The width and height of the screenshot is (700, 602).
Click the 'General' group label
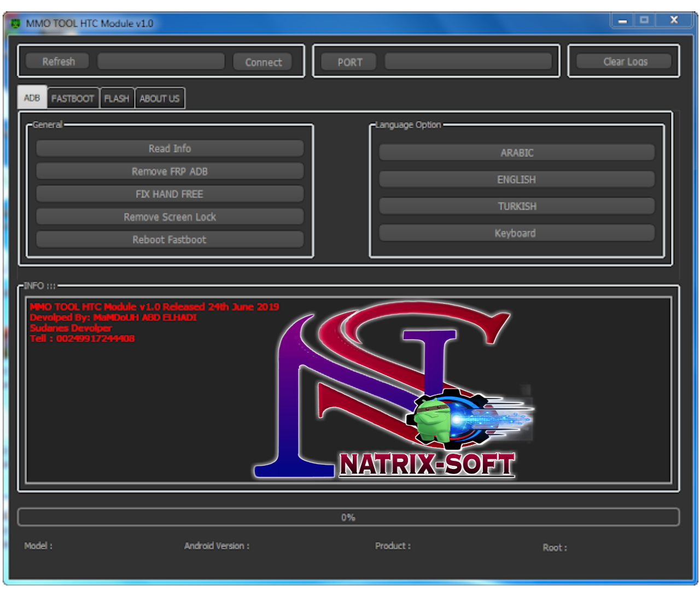click(x=48, y=124)
